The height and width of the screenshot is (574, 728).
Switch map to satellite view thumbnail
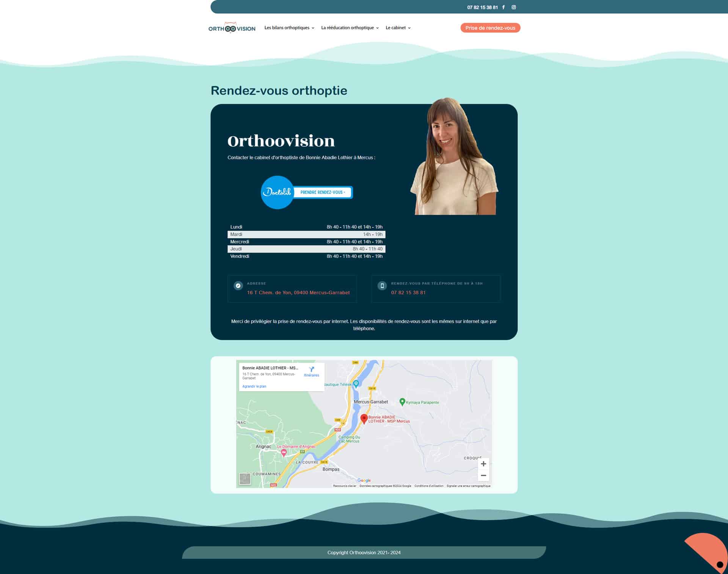click(245, 478)
